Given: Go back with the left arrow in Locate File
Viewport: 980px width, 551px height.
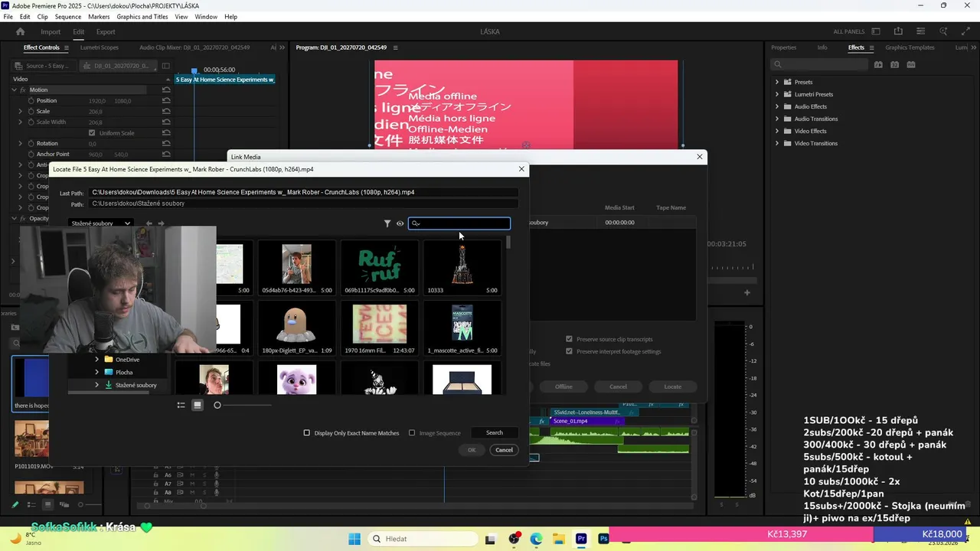Looking at the screenshot, I should pos(149,223).
